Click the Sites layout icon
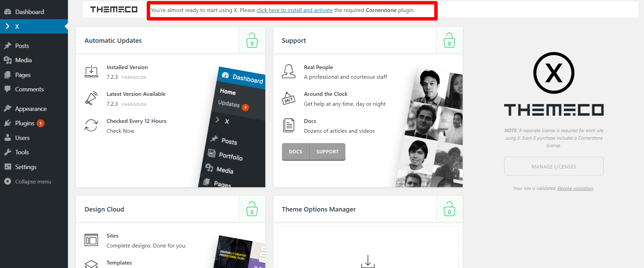 tap(91, 240)
